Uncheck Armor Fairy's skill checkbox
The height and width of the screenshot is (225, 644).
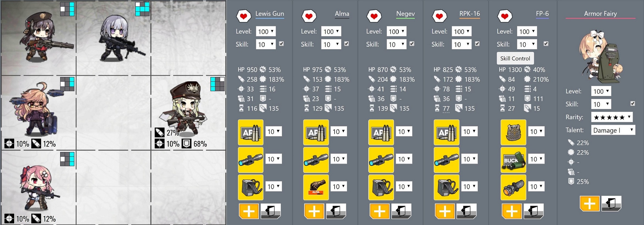click(x=633, y=103)
